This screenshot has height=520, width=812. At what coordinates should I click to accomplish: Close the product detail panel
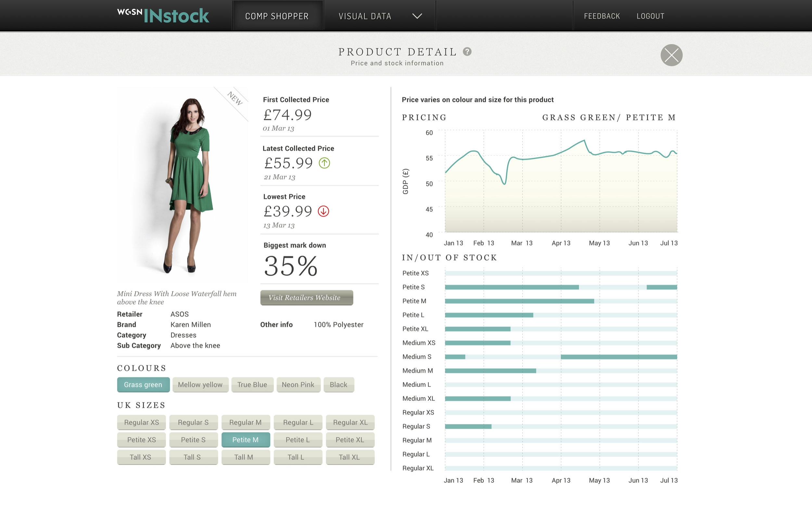pyautogui.click(x=671, y=55)
